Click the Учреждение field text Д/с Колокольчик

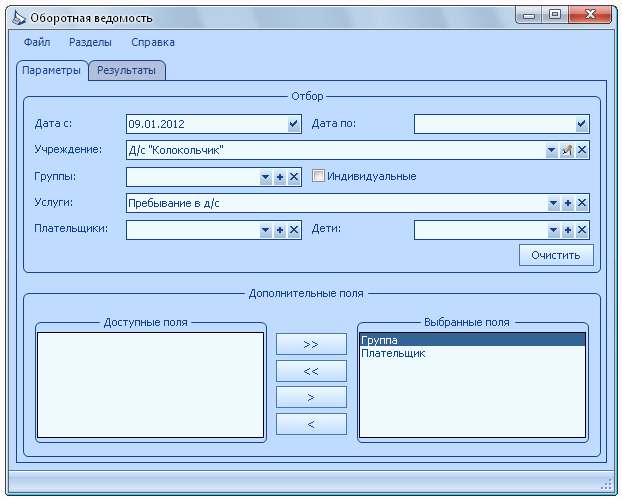coord(176,150)
